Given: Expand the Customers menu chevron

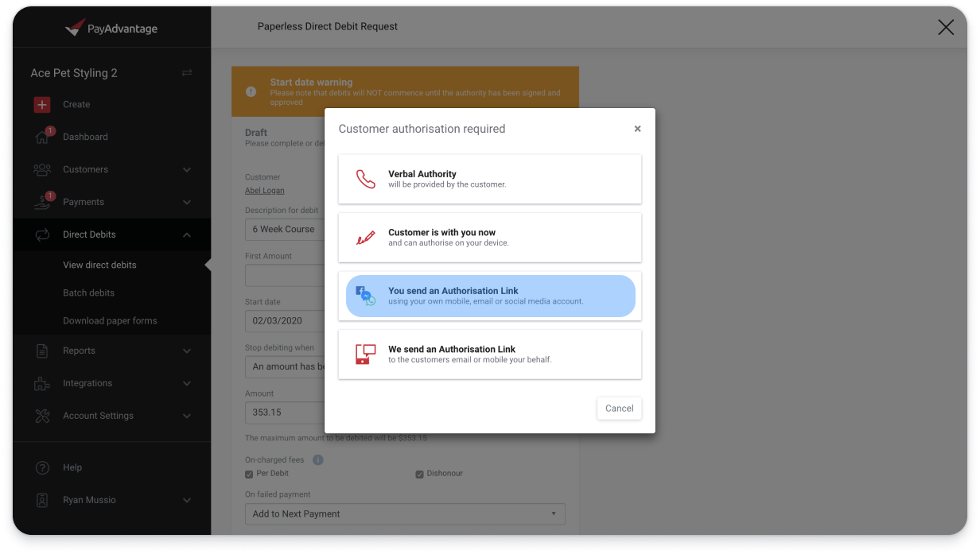Looking at the screenshot, I should (187, 169).
